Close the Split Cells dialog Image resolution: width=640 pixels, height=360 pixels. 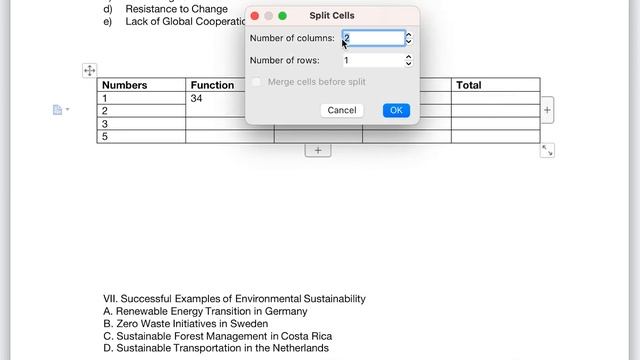tap(255, 16)
